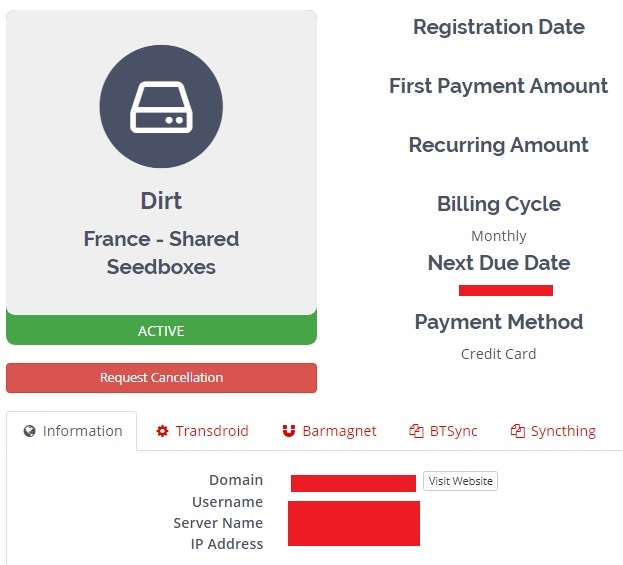This screenshot has width=623, height=565.
Task: Switch to the Barmagnet tab
Action: point(329,431)
